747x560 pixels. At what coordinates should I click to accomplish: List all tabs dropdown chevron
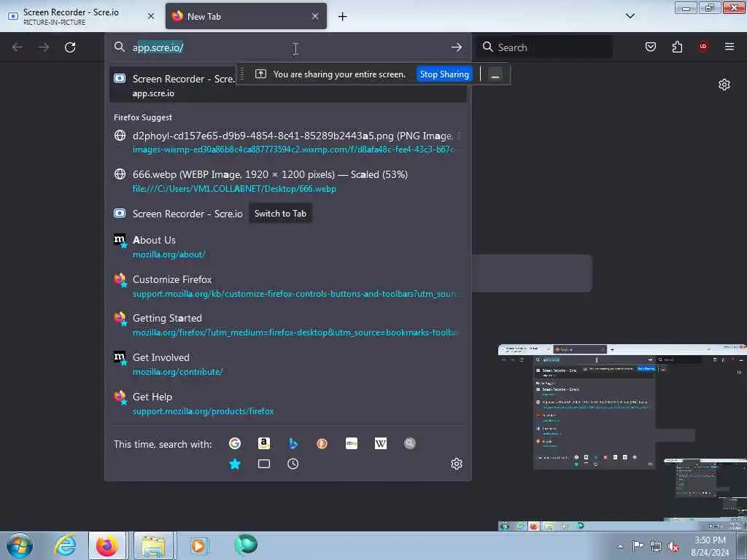coord(630,16)
